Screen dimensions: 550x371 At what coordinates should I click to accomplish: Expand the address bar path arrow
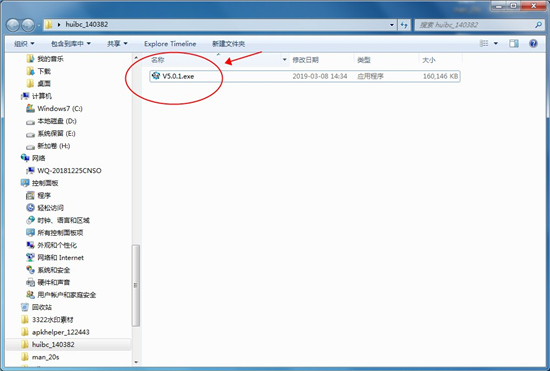tap(59, 25)
